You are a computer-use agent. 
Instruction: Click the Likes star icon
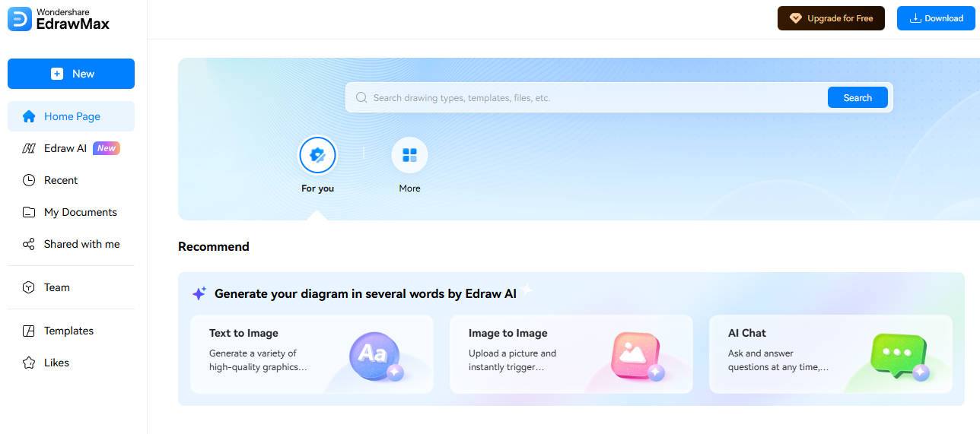click(x=29, y=363)
